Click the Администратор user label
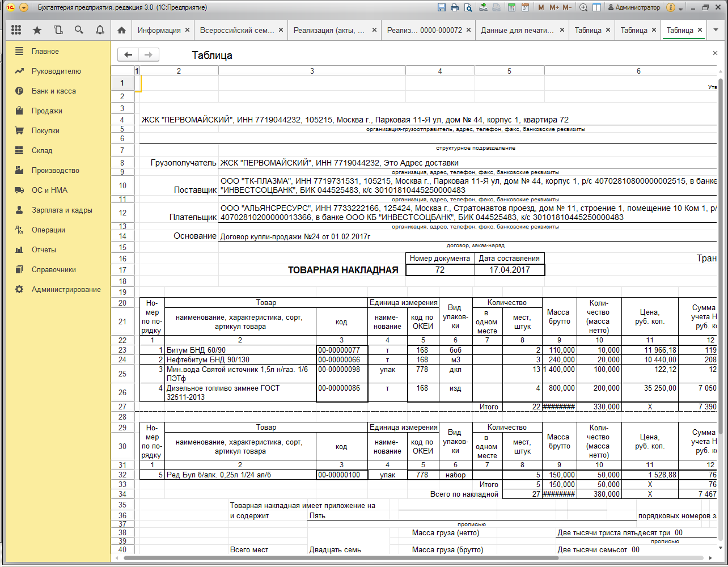The height and width of the screenshot is (567, 728). [x=634, y=7]
